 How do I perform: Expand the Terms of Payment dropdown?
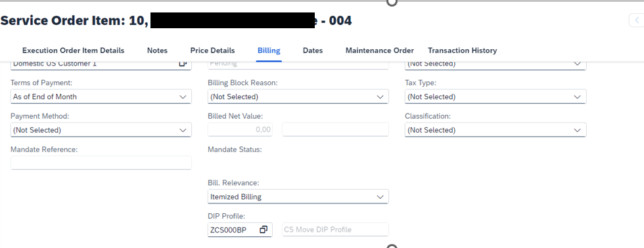point(101,96)
